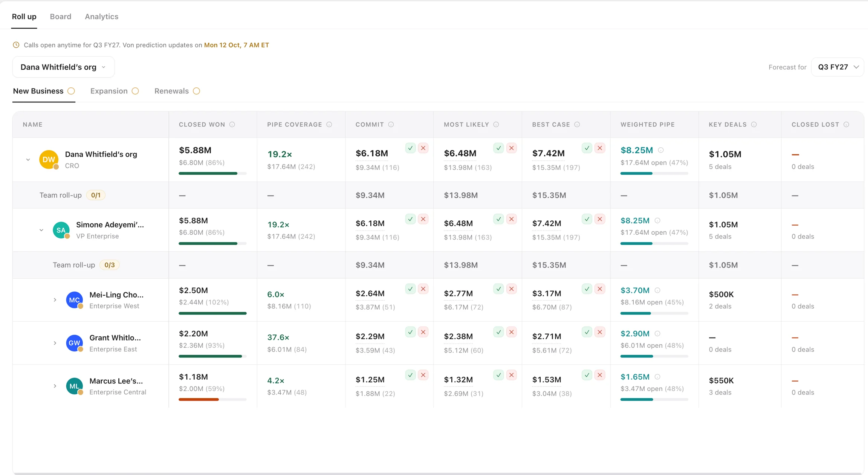Reject Marcus Lee's $1.53M best case
This screenshot has height=475, width=868.
click(600, 375)
